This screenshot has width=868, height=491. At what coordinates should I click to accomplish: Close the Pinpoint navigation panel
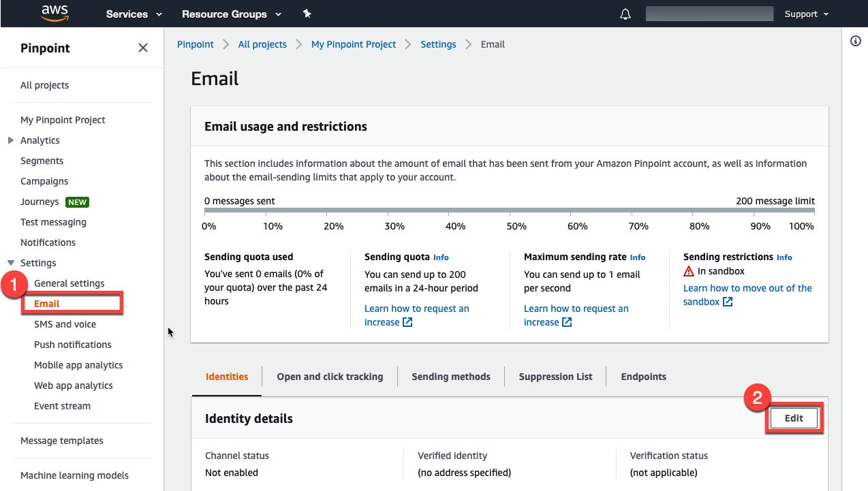(143, 48)
